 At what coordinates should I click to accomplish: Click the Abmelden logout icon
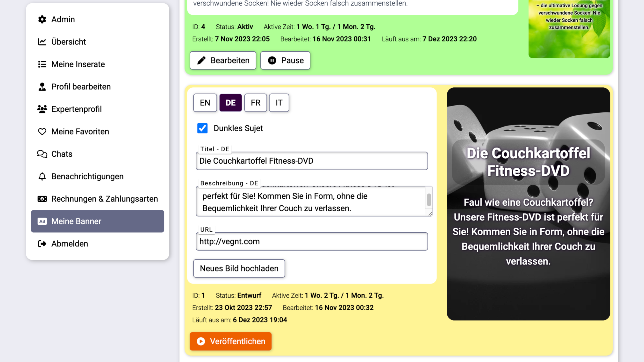tap(42, 244)
